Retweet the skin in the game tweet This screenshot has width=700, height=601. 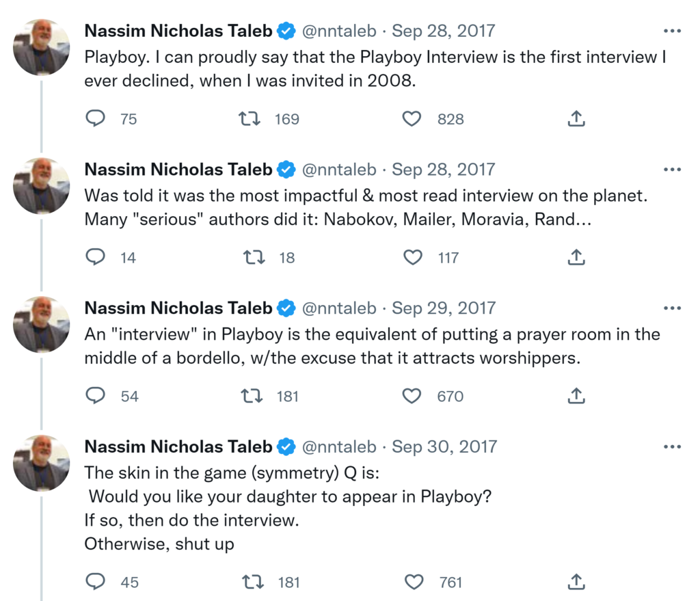(x=254, y=583)
